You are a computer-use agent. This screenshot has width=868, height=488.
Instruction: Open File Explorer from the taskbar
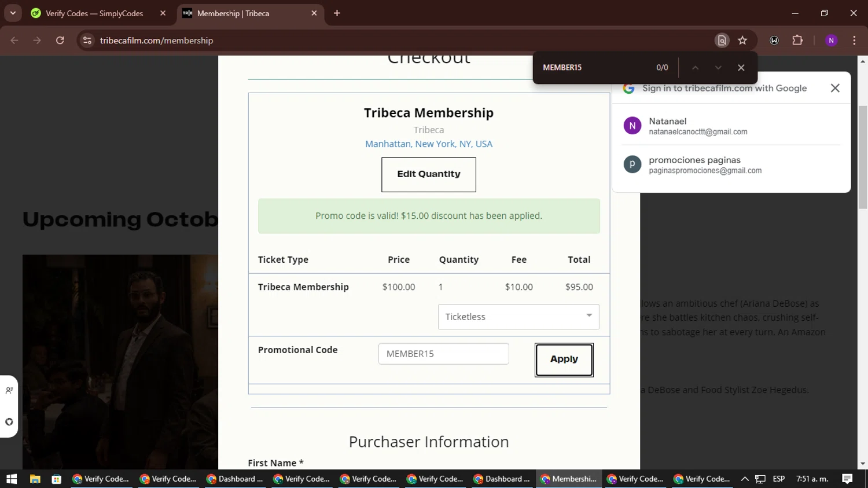tap(35, 479)
